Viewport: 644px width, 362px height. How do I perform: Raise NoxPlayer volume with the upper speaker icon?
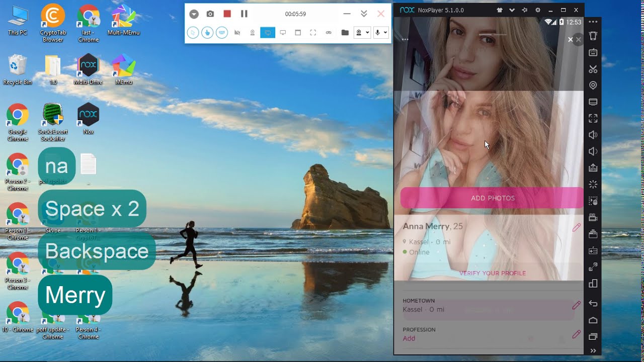tap(593, 135)
